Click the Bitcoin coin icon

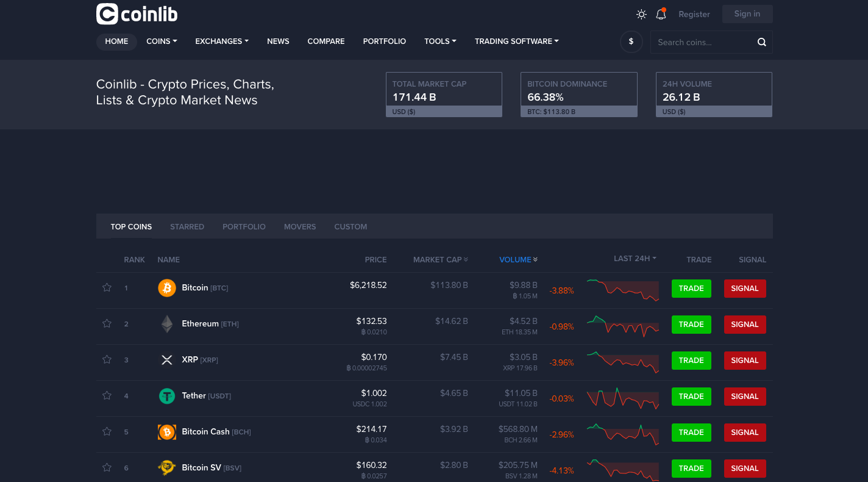click(x=167, y=288)
